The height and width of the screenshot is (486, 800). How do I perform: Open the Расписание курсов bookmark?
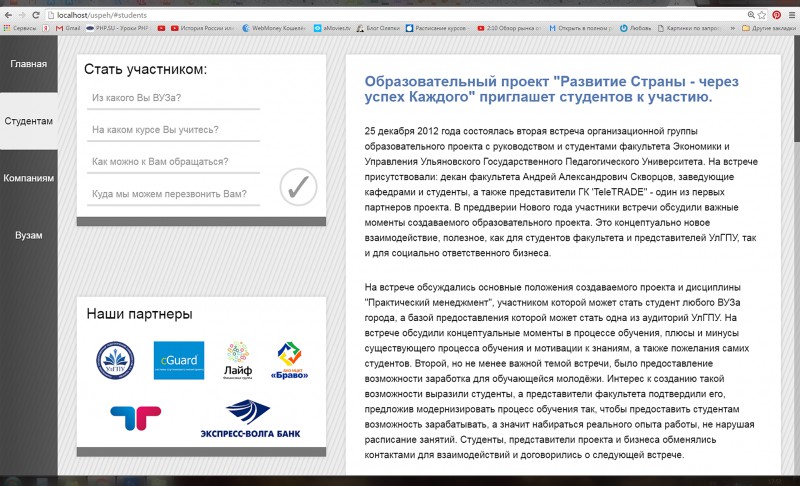coord(437,28)
